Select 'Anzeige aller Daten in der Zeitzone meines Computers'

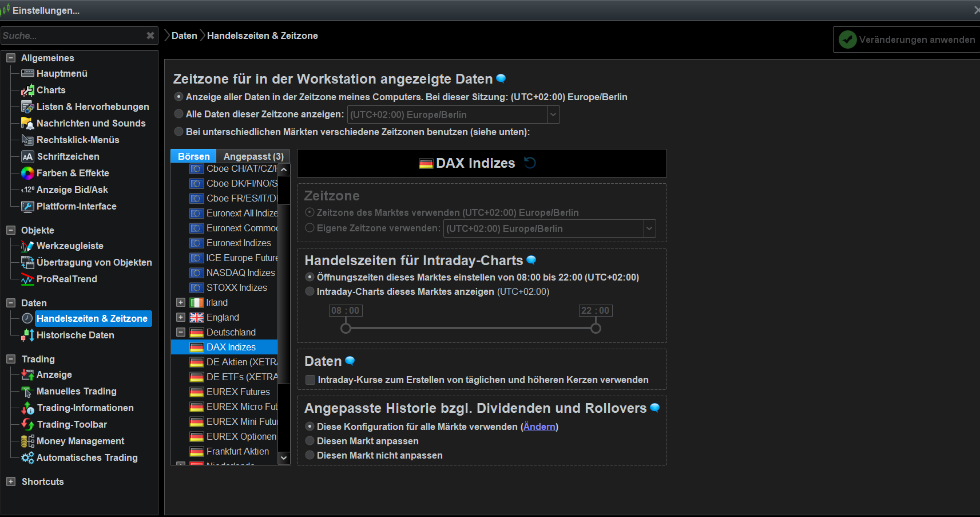pos(179,97)
